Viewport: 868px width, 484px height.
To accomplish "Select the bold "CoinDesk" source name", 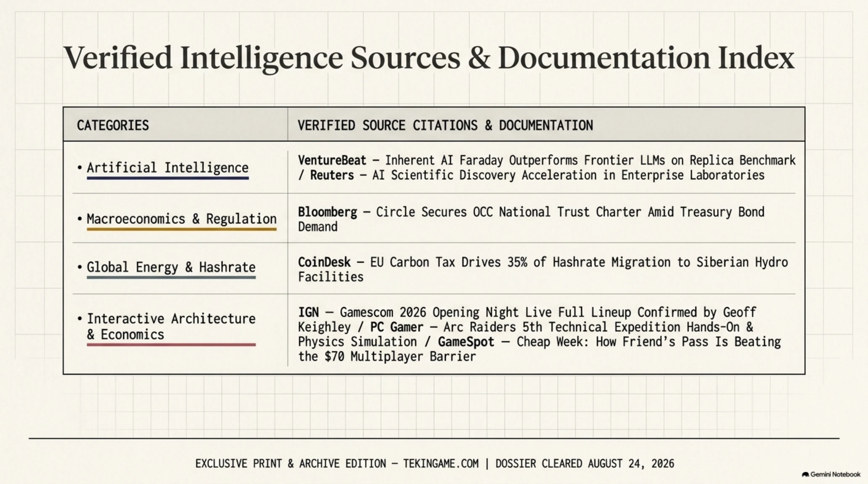I will (x=324, y=262).
